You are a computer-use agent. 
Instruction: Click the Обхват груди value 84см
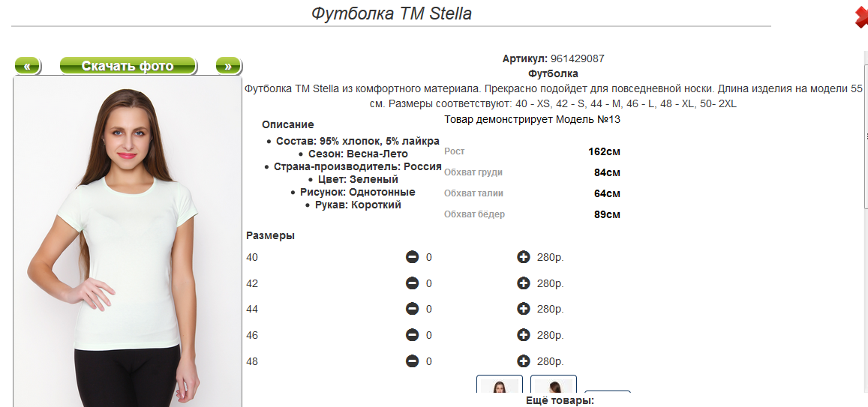(x=607, y=172)
